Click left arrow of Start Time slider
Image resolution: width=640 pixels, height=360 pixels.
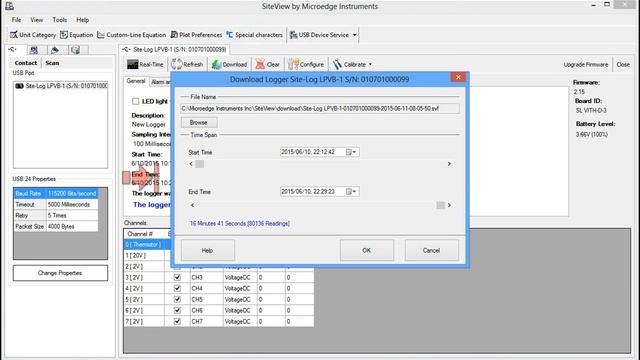(x=191, y=164)
